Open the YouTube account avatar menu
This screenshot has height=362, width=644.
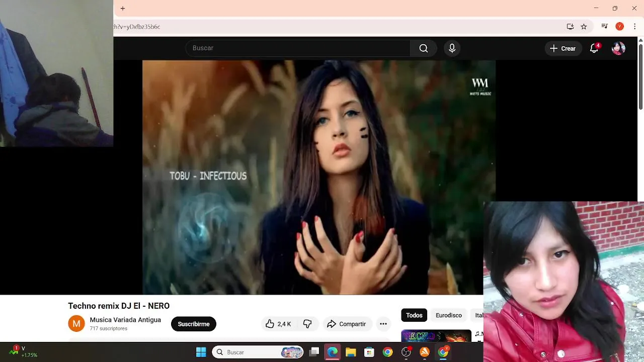coord(618,48)
